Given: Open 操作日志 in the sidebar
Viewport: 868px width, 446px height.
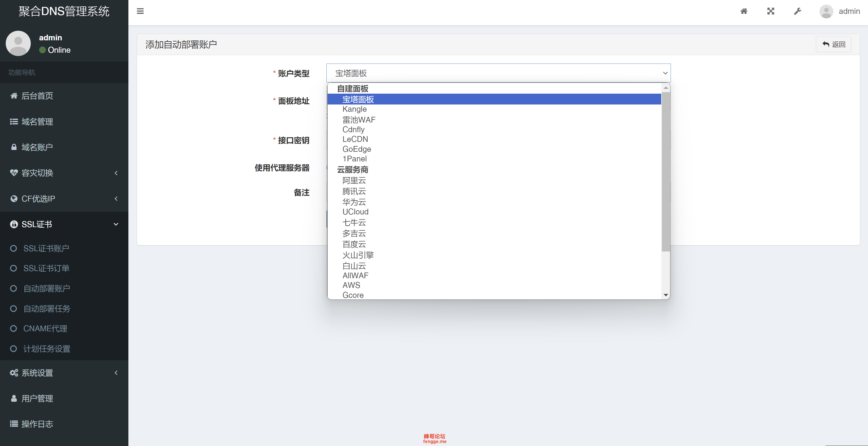Looking at the screenshot, I should coord(64,424).
